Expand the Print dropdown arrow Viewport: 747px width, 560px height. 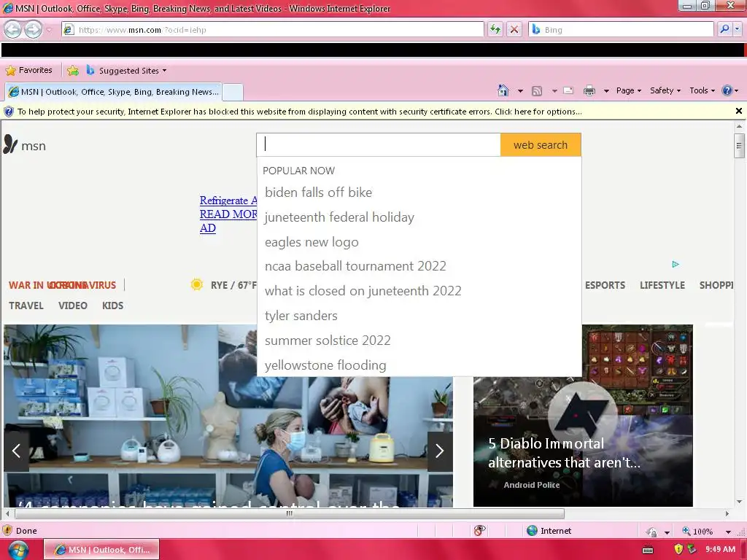tap(606, 91)
